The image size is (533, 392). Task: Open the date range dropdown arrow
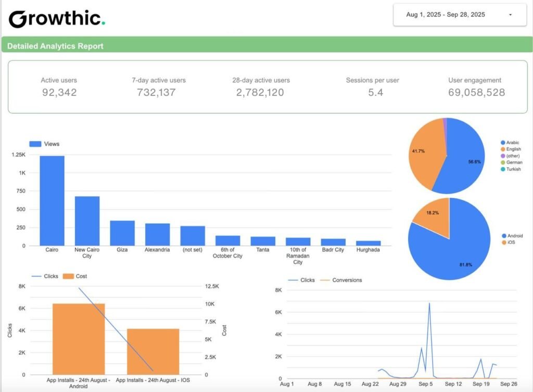(510, 15)
